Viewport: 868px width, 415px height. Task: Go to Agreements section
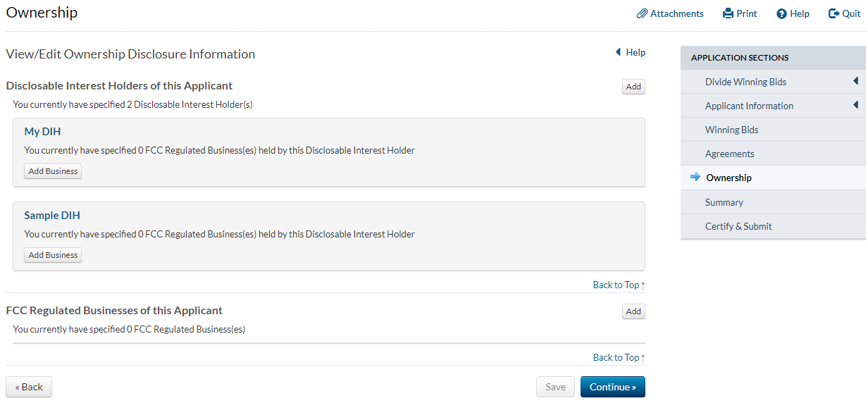pyautogui.click(x=729, y=154)
